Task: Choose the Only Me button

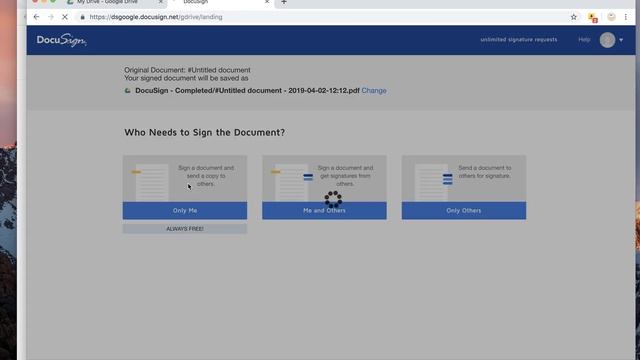Action: click(185, 211)
